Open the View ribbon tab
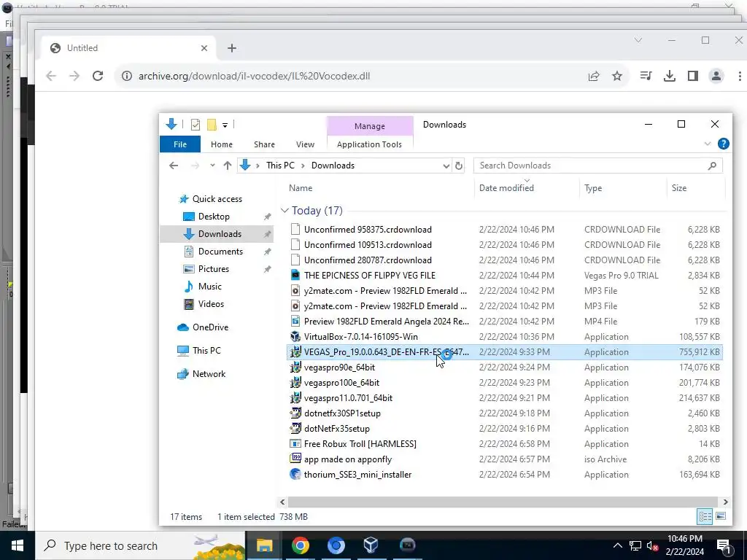The image size is (747, 560). 305,144
